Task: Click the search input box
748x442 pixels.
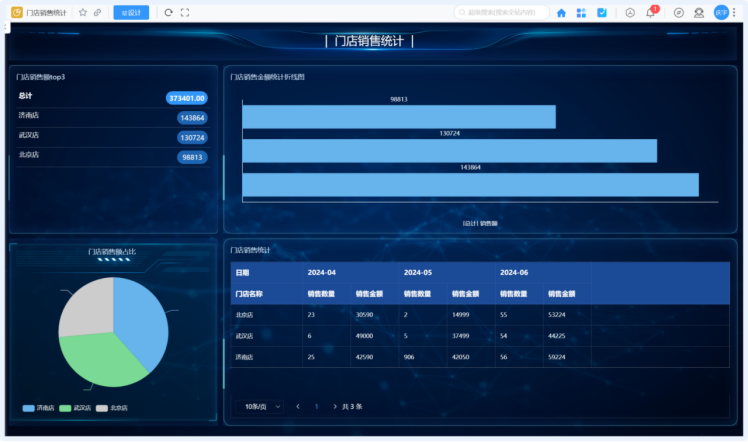Action: click(x=500, y=13)
